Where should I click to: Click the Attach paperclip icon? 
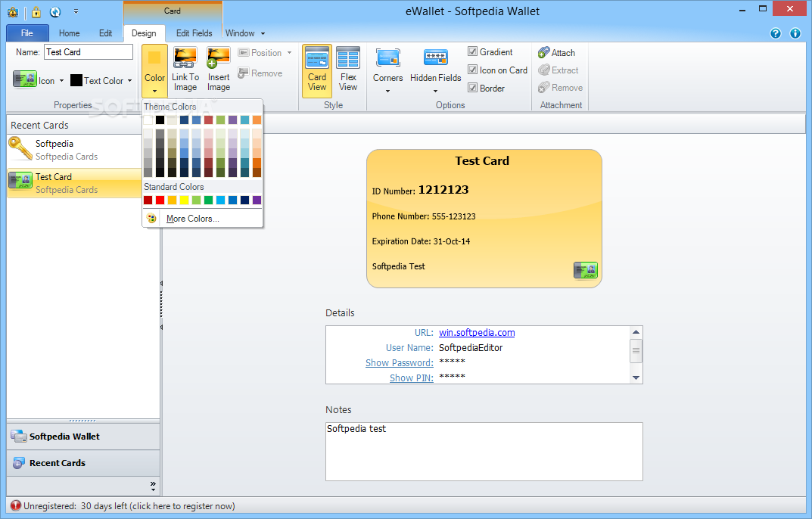543,52
